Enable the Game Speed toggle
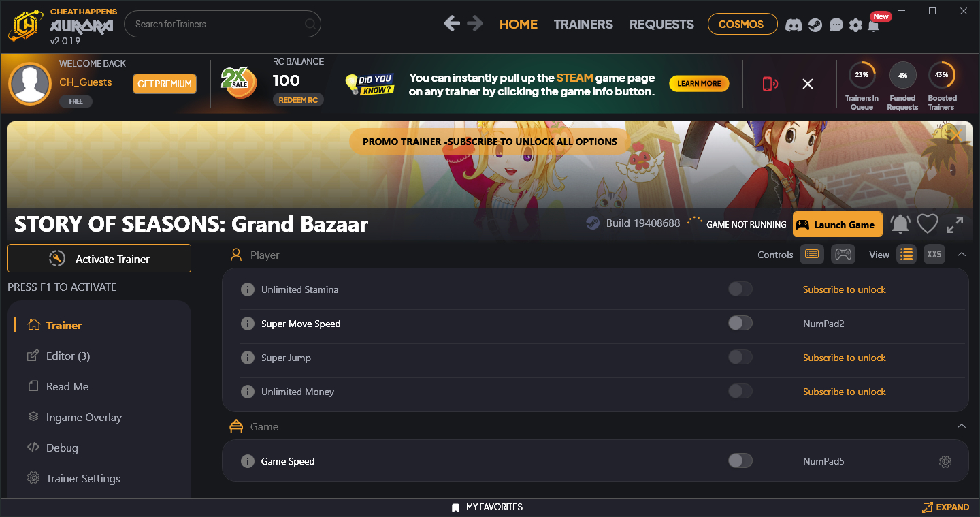This screenshot has height=517, width=980. pos(740,461)
